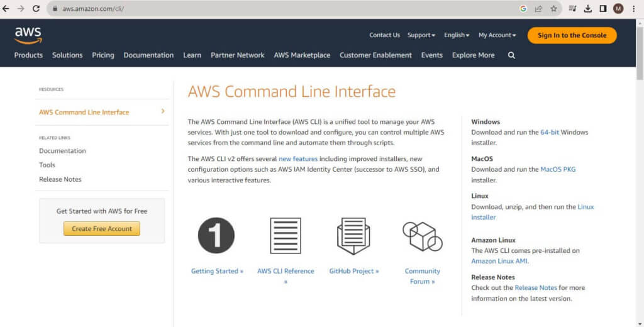Click the AWS Command Line Interface heading
Viewport: 644px width, 327px height.
coord(292,91)
